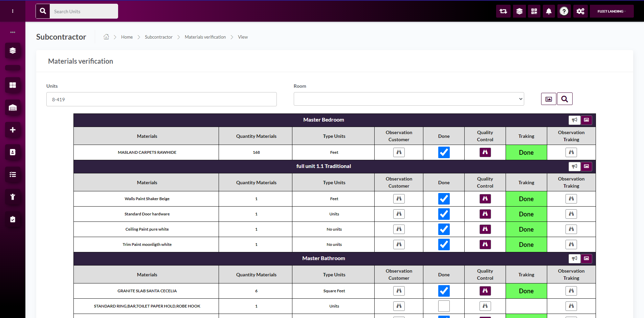Toggle Done checkbox for GRANITE SLAB SANTA CECELIA
The width and height of the screenshot is (644, 318).
[444, 291]
